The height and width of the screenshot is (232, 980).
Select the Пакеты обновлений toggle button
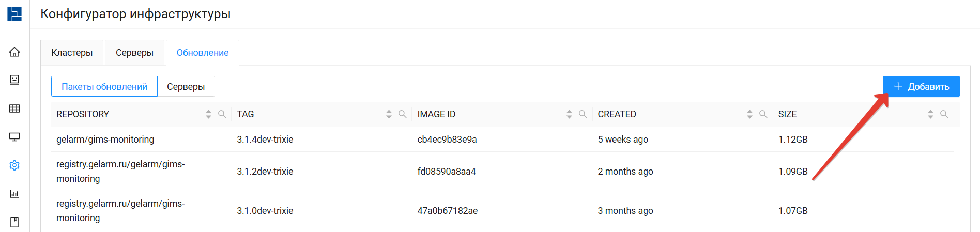click(x=104, y=86)
